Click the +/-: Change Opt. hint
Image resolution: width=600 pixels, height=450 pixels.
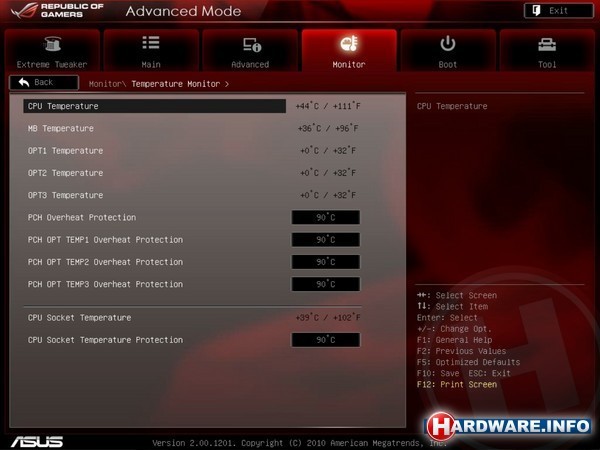[x=454, y=329]
